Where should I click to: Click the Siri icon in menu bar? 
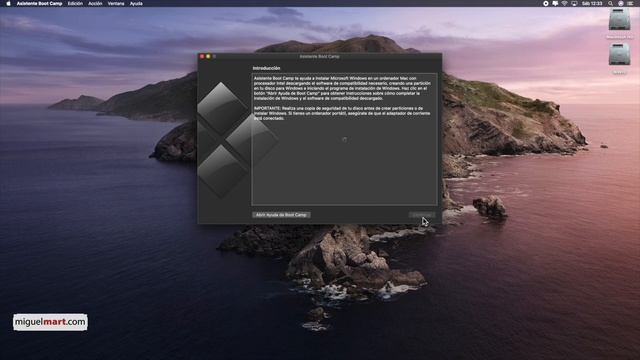tap(621, 3)
